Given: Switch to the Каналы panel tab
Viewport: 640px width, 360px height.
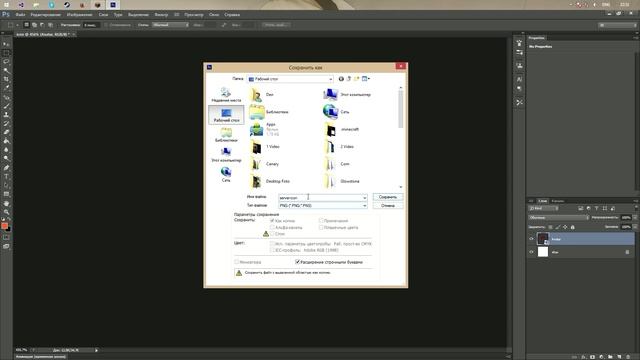Looking at the screenshot, I should pos(558,201).
